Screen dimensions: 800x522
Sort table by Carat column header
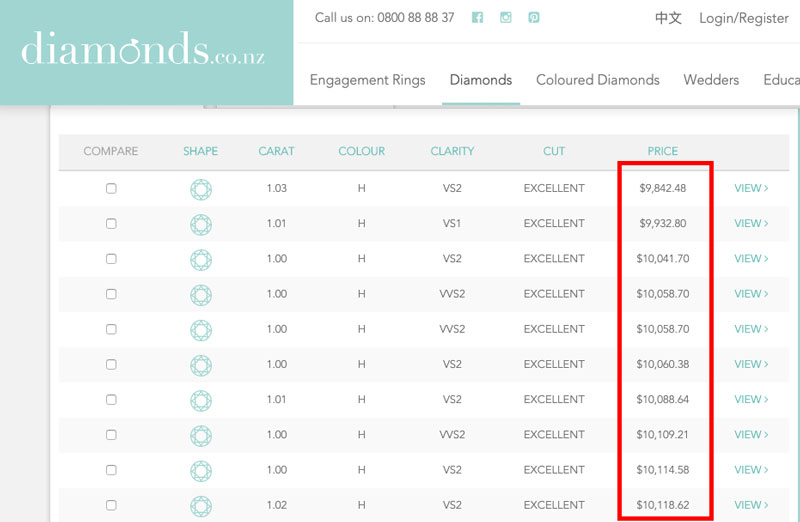[276, 151]
